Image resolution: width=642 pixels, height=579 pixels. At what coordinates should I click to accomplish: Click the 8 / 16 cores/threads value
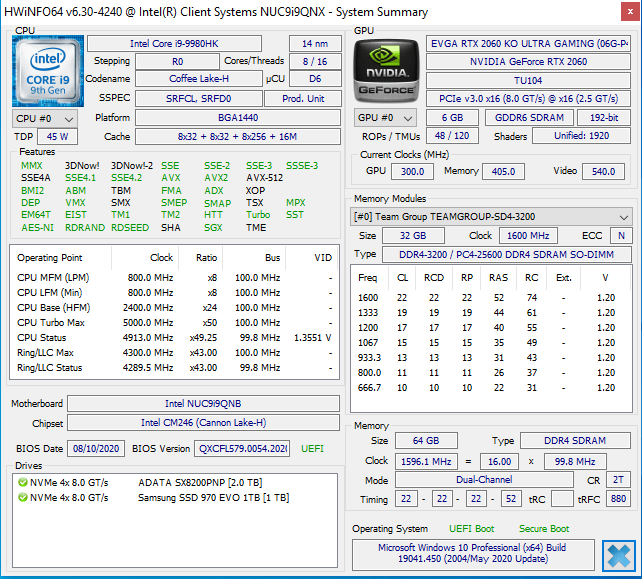315,61
